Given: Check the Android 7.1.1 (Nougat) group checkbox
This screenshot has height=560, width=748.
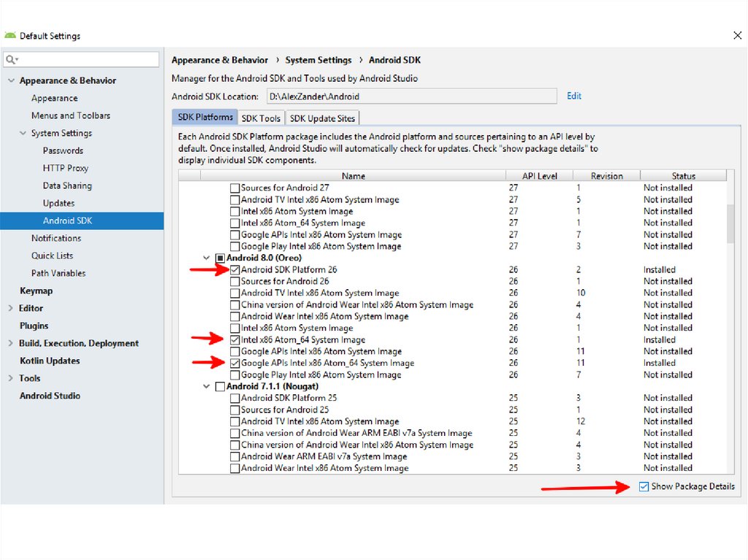Looking at the screenshot, I should click(x=220, y=386).
